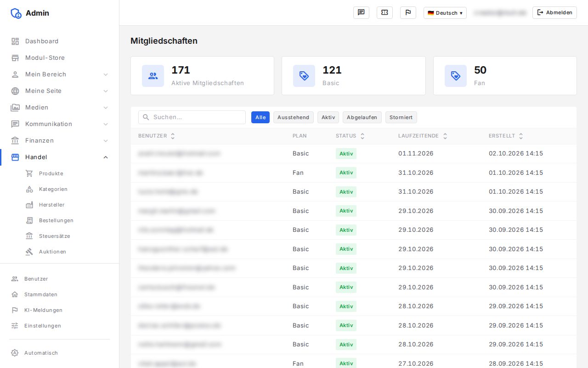Image resolution: width=588 pixels, height=368 pixels.
Task: Click the KI-Meldungen flag icon
Action: point(15,310)
